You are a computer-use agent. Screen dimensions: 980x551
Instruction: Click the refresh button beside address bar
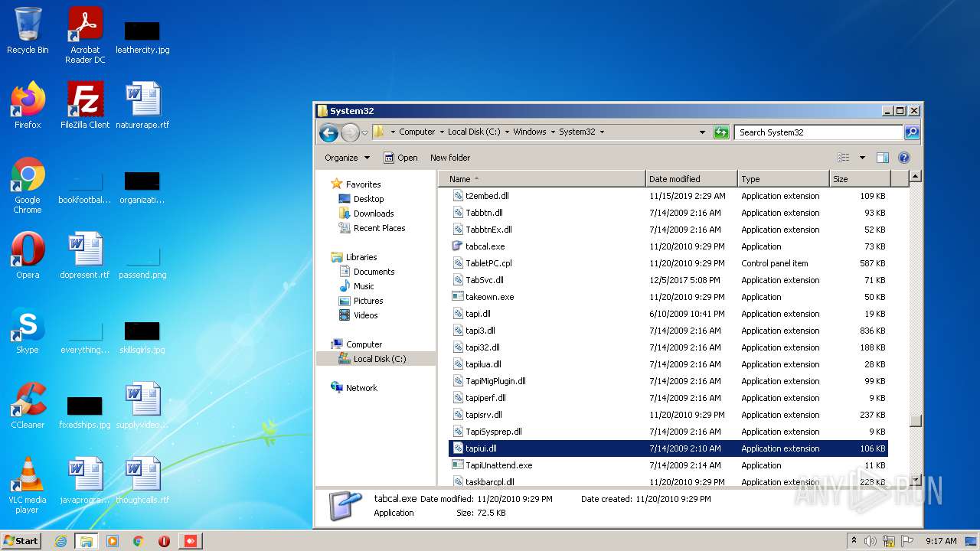(721, 132)
